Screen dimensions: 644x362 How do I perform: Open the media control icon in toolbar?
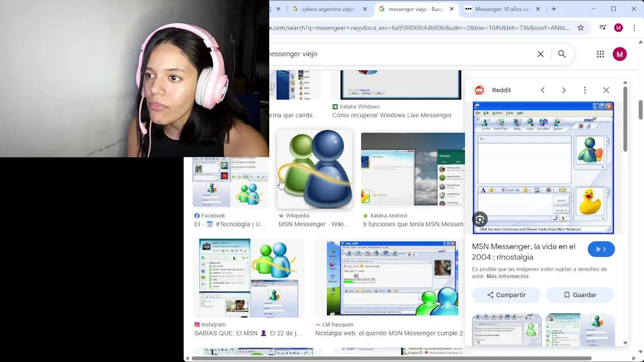(602, 28)
